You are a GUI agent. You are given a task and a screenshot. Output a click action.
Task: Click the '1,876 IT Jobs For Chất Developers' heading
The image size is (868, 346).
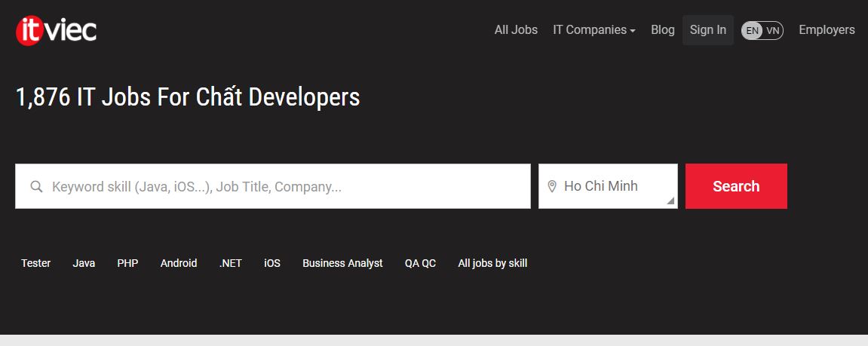coord(188,97)
